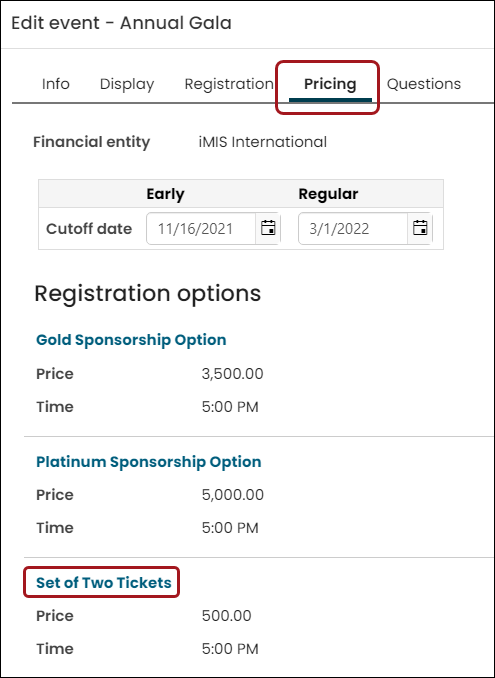
Task: Click the Regular column header
Action: click(328, 194)
